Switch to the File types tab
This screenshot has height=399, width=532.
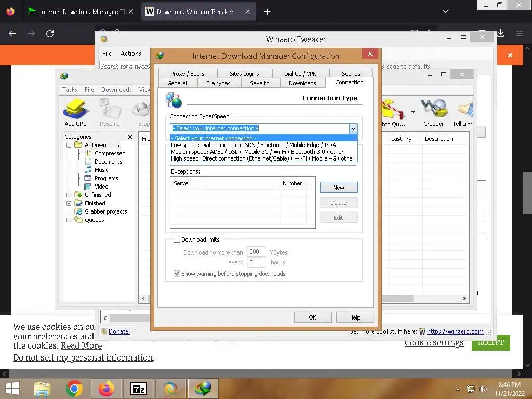[x=218, y=83]
